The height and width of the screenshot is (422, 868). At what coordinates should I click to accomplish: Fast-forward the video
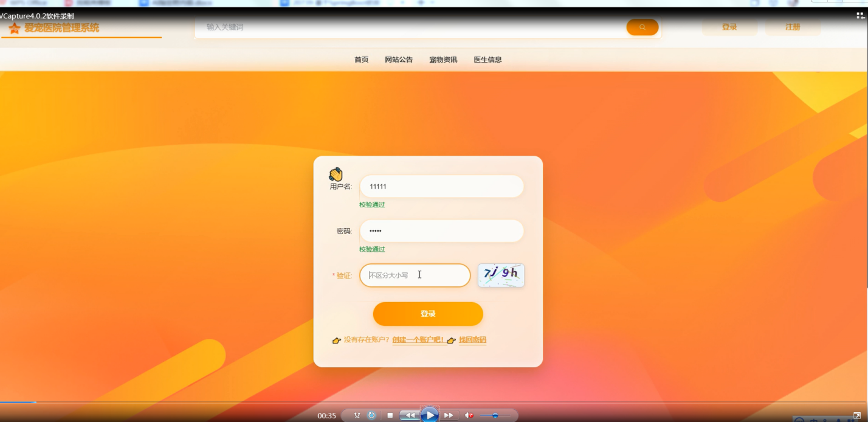tap(449, 415)
